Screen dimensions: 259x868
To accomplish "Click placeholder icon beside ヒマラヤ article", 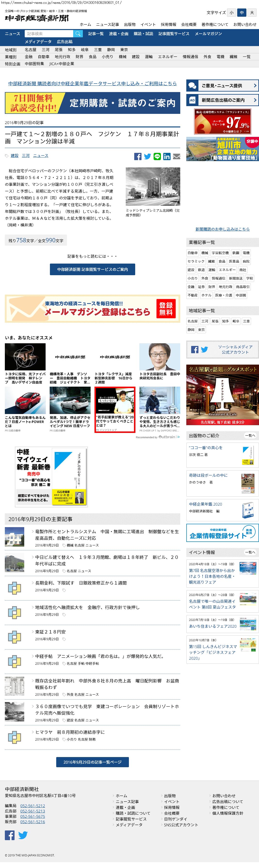I will click(15, 737).
